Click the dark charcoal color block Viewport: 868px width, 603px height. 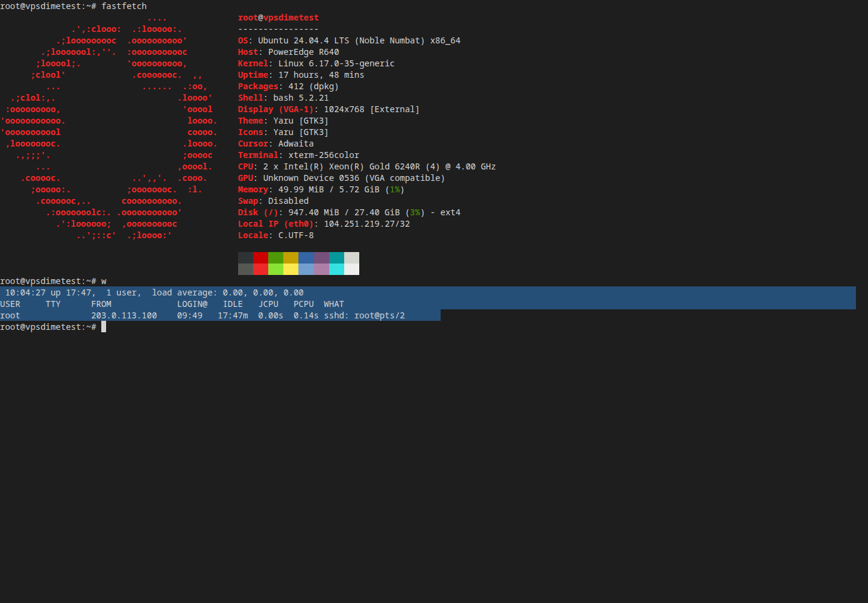pos(245,257)
